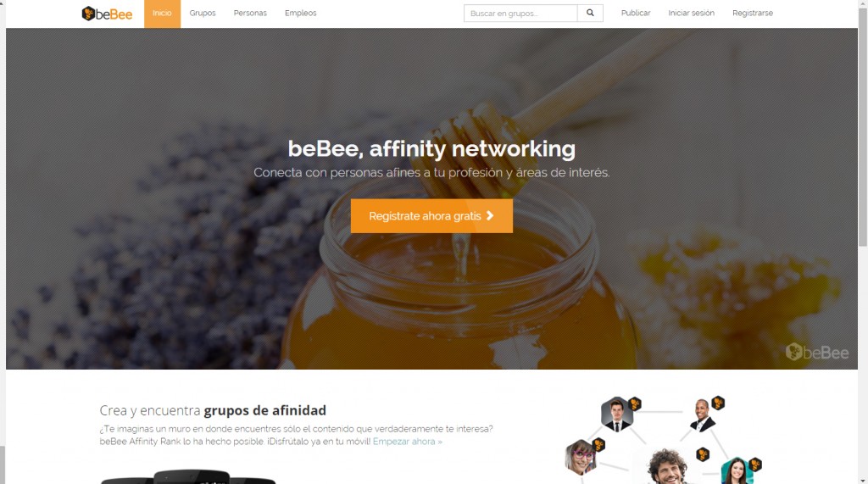868x484 pixels.
Task: Select the suited man's hexagon avatar
Action: click(617, 414)
